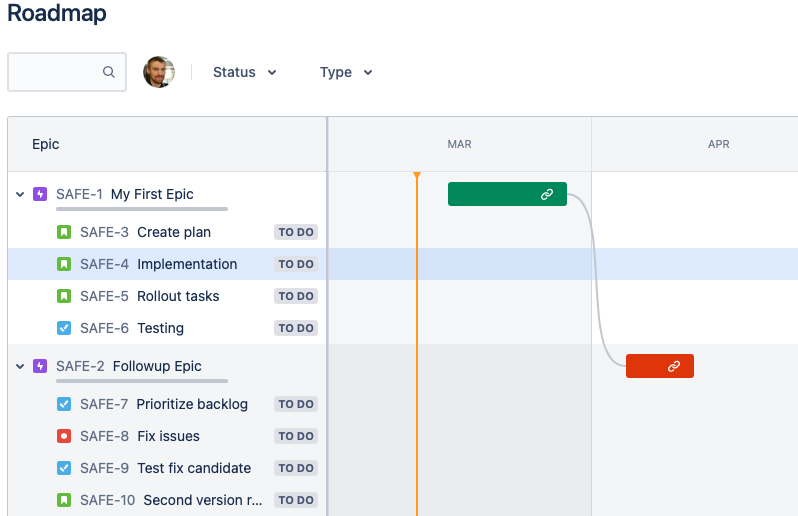This screenshot has height=516, width=798.
Task: Open issue SAFE-4 Implementation
Action: [x=158, y=264]
